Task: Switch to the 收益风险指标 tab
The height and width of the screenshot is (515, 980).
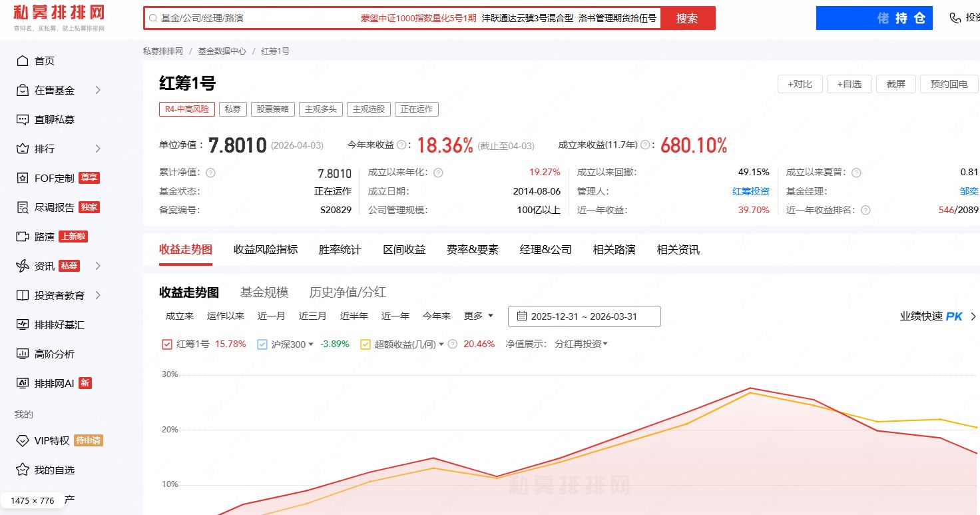Action: click(x=266, y=249)
